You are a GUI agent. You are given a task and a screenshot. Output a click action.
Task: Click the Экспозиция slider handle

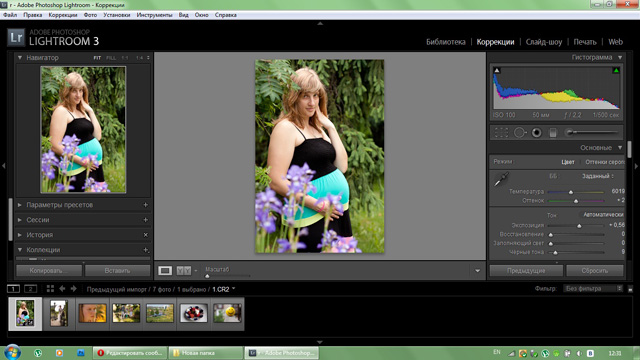579,226
